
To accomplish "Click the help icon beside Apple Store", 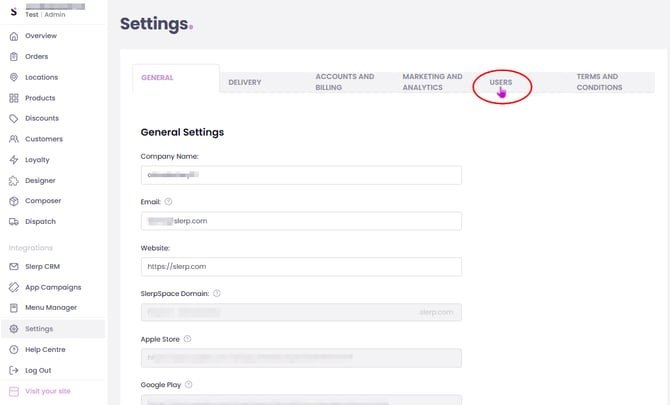I will click(x=187, y=339).
